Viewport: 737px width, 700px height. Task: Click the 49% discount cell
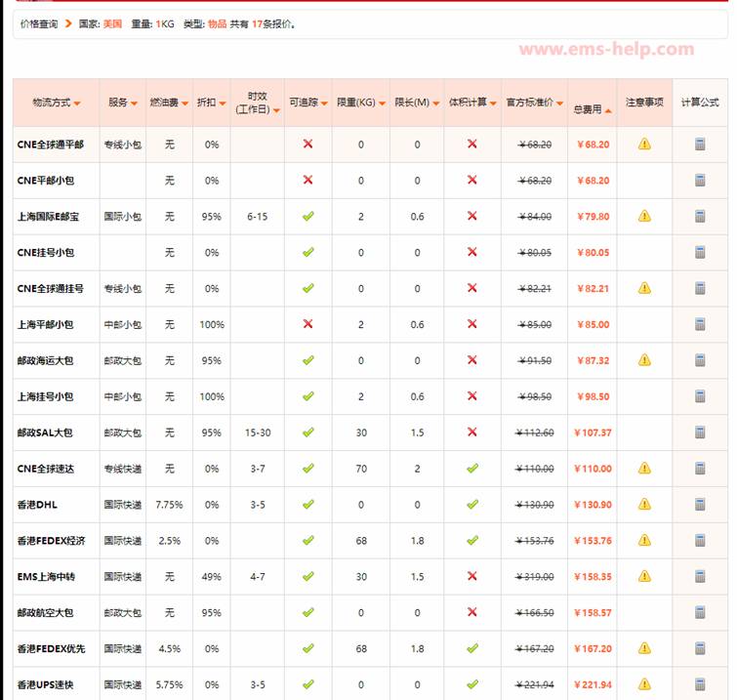click(212, 577)
